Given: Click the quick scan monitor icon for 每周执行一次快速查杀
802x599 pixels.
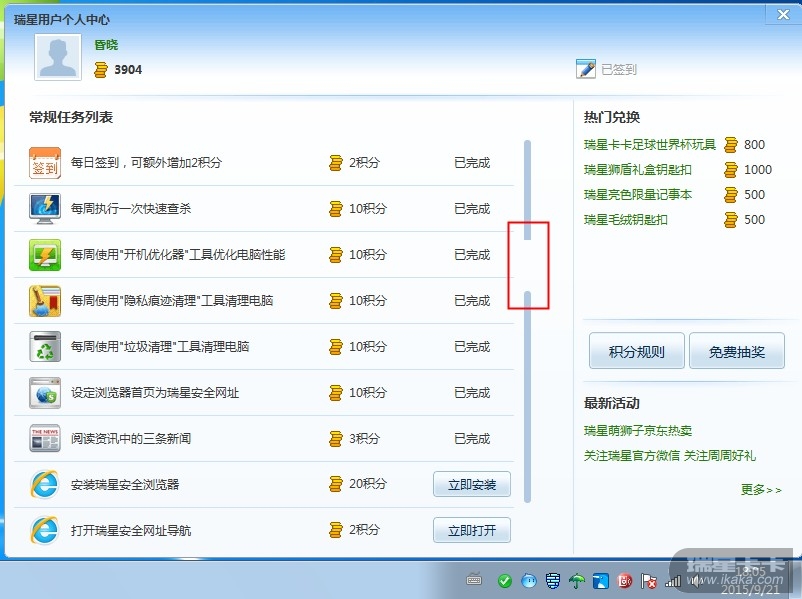Looking at the screenshot, I should click(x=45, y=209).
